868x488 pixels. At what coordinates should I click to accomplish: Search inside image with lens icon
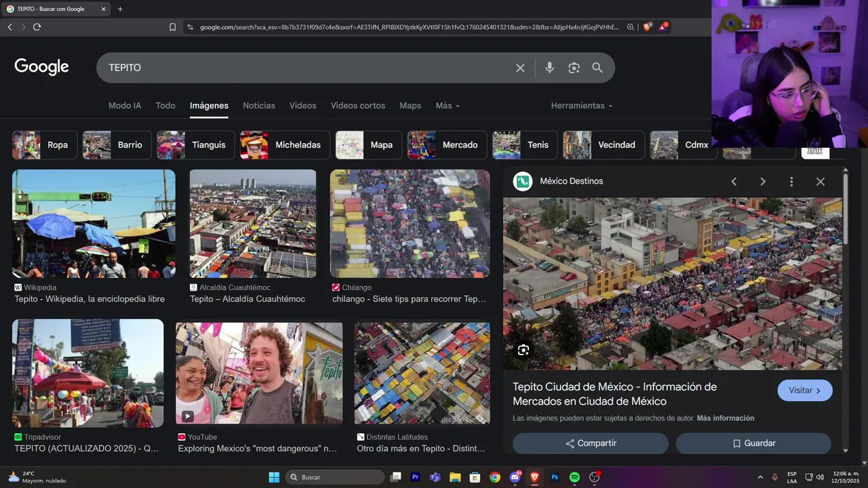[524, 350]
